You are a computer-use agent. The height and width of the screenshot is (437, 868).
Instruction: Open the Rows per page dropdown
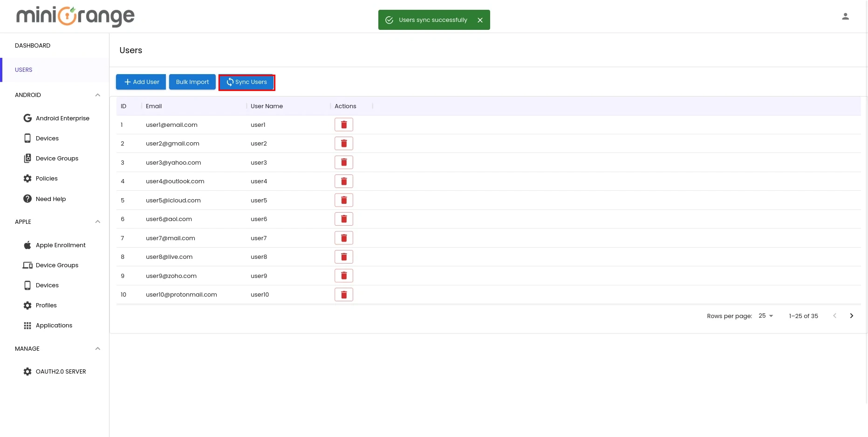coord(765,316)
